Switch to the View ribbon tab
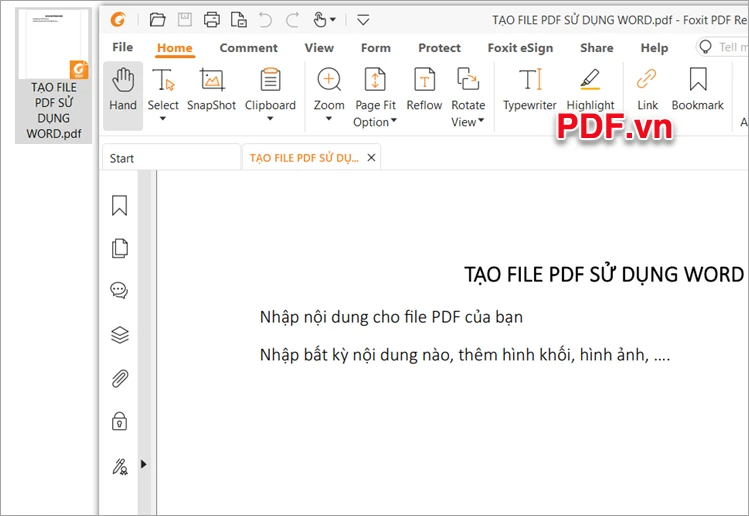The width and height of the screenshot is (749, 516). 319,48
